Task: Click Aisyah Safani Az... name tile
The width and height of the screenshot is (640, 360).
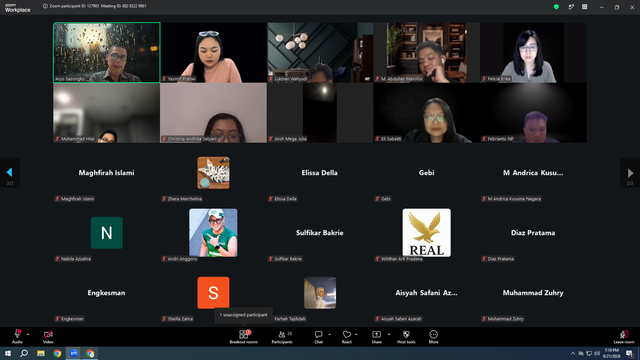Action: click(x=426, y=293)
